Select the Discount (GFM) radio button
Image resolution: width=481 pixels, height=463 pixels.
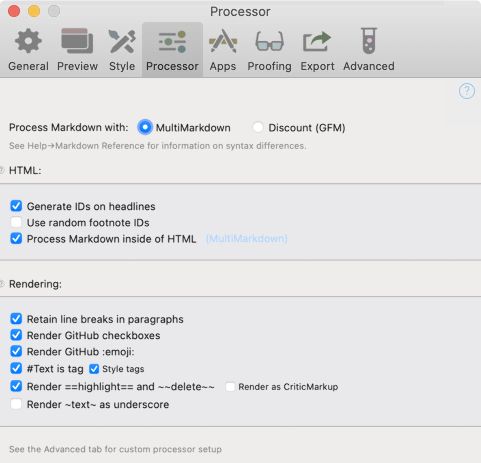258,127
